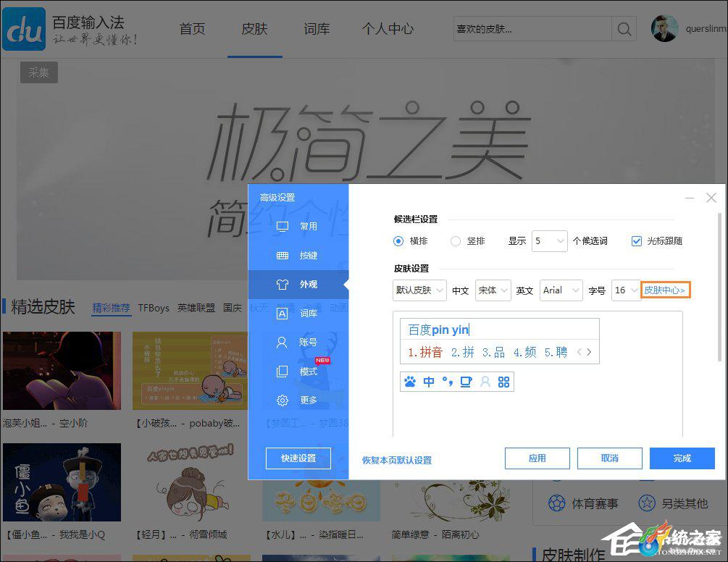
Task: Open the 轻月 彻雪倾城 skin thumbnail
Action: coord(190,482)
